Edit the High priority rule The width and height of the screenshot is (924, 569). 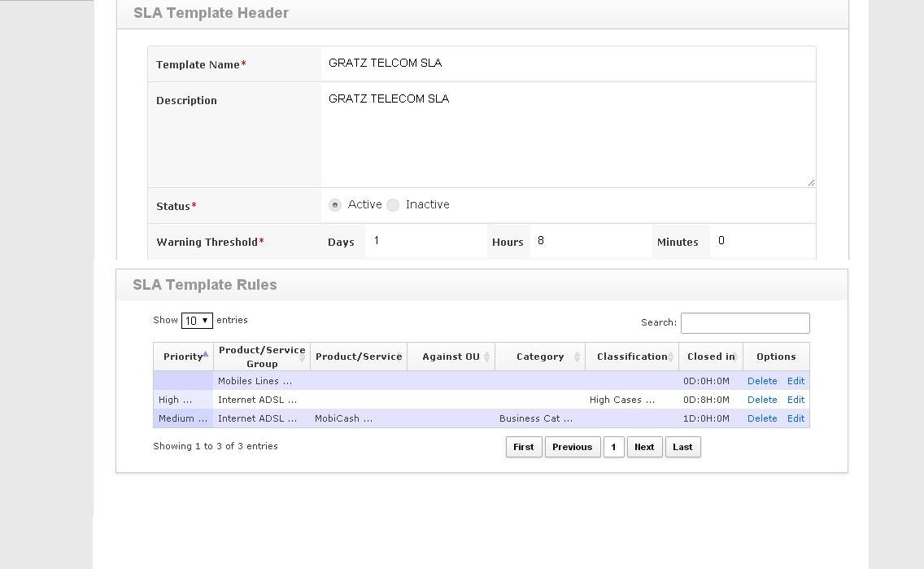[795, 400]
